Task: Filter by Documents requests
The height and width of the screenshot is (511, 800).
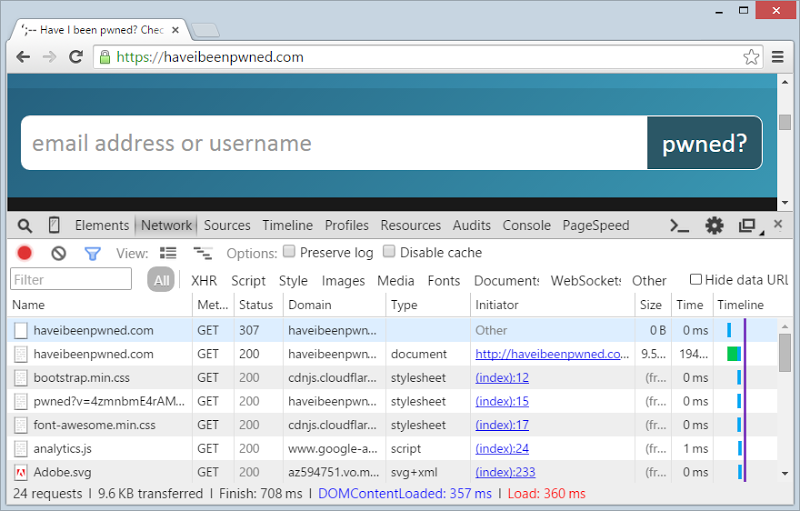Action: [507, 280]
